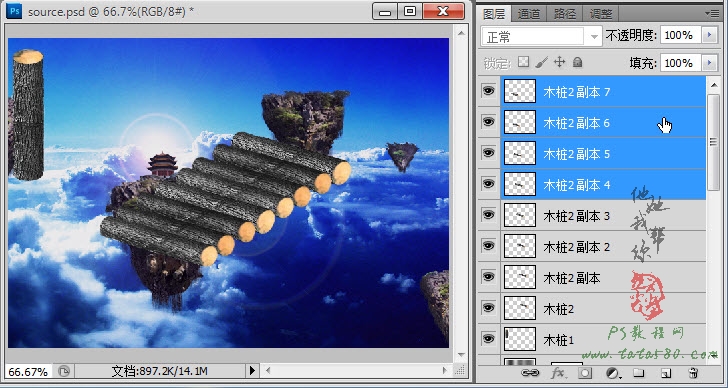Close the source.psd document window
This screenshot has height=388, width=728.
(x=443, y=11)
